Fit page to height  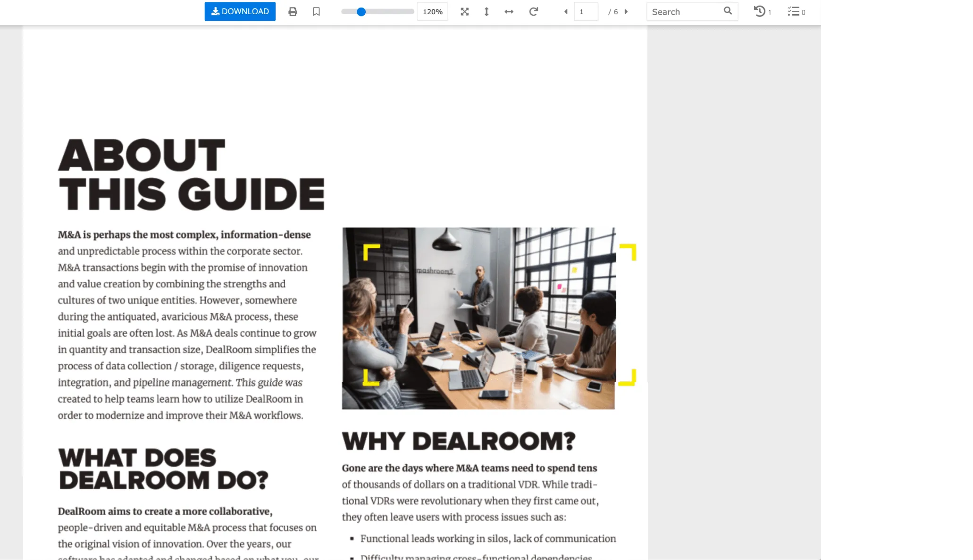click(x=486, y=12)
